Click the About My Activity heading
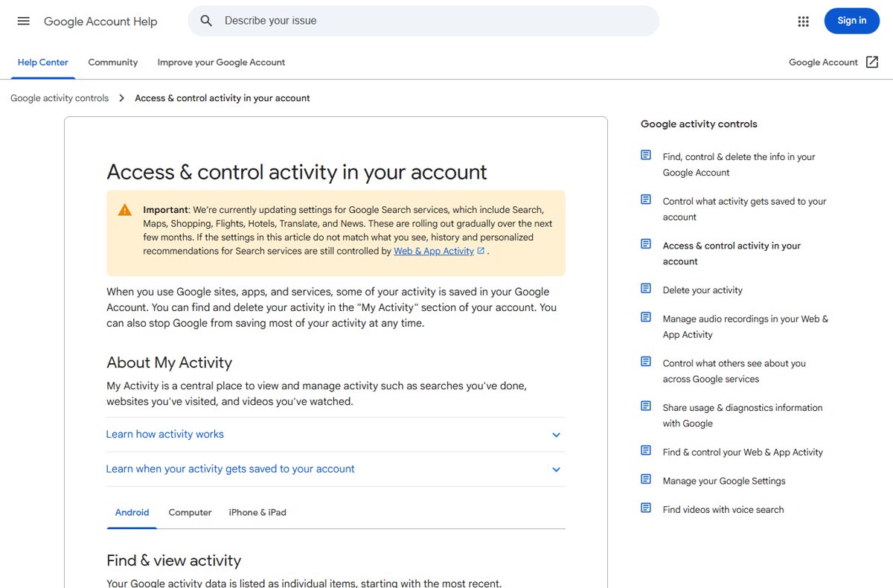 [169, 362]
